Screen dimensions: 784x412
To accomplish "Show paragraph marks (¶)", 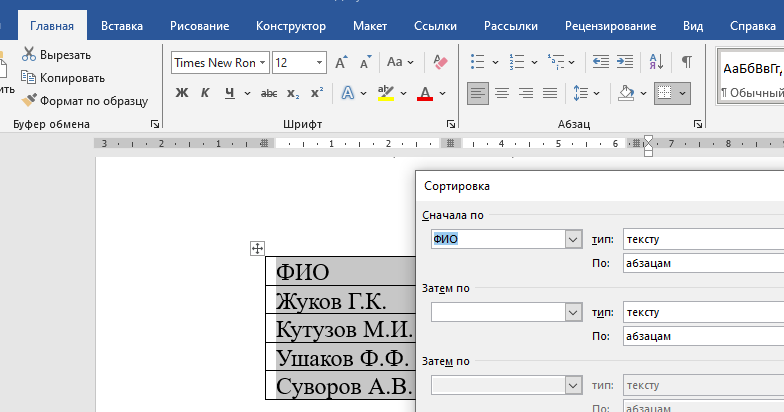I will (687, 62).
